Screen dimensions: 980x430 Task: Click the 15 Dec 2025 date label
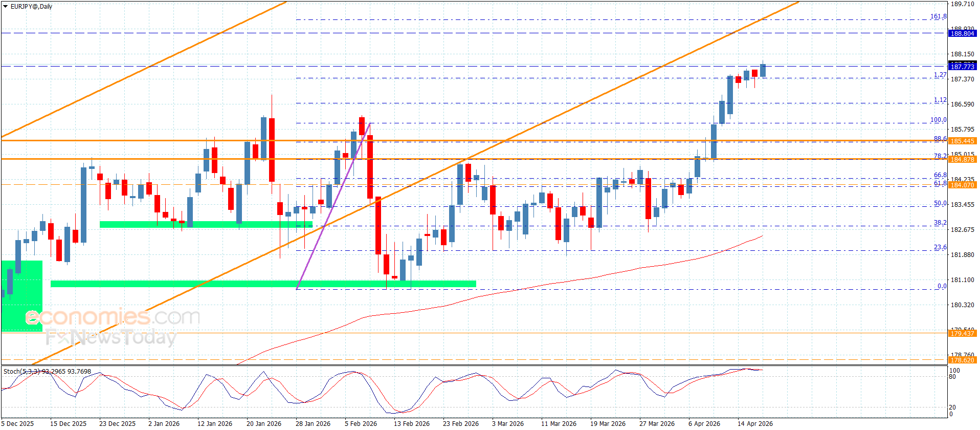point(68,424)
